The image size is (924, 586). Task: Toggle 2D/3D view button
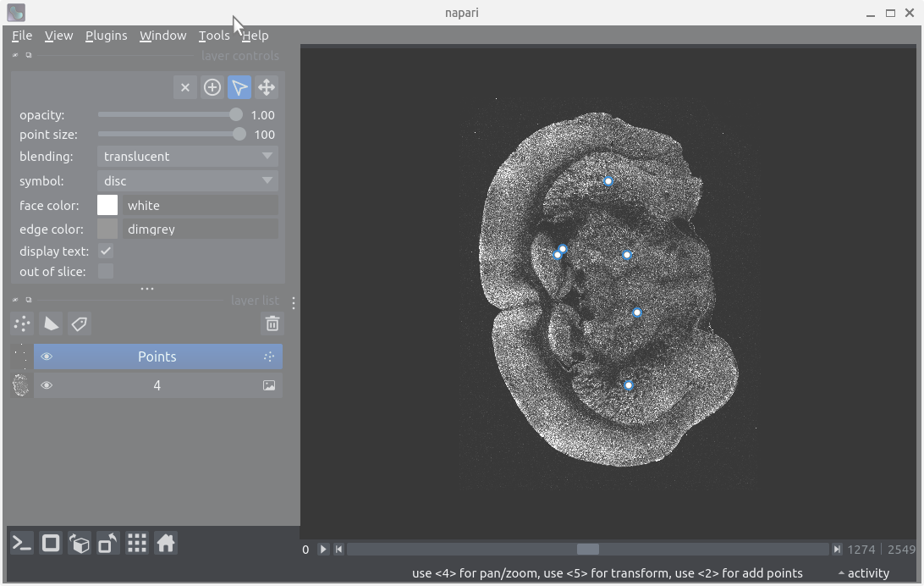coord(51,544)
